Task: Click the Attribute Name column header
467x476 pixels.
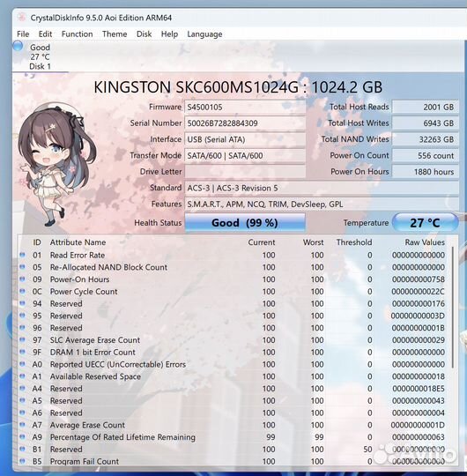Action: coord(78,242)
